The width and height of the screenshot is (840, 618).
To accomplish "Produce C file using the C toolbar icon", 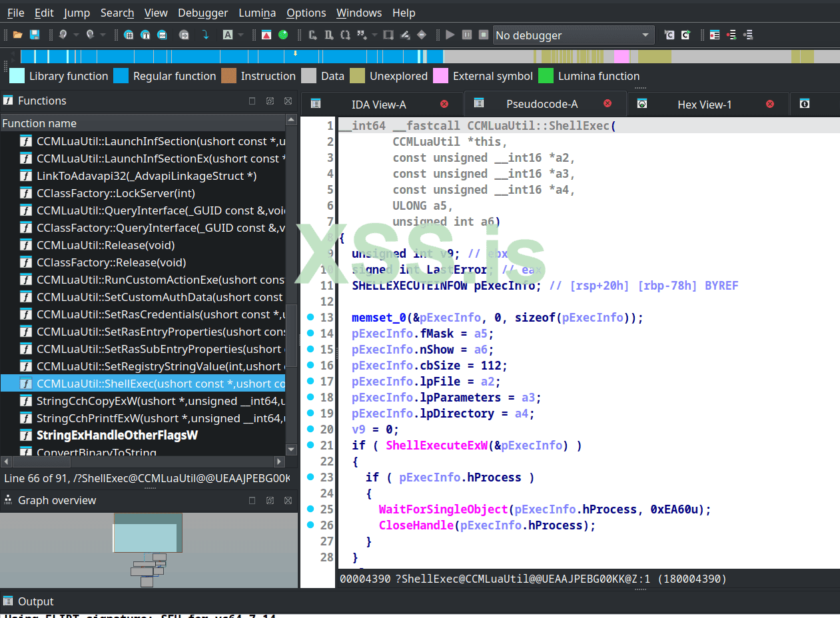I will pos(312,35).
